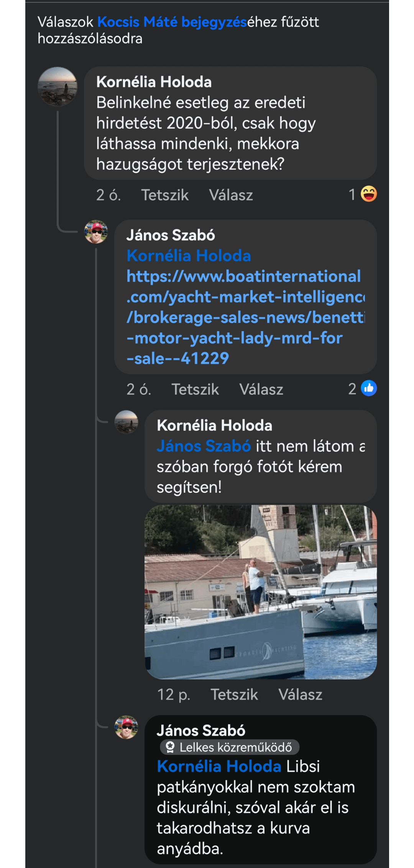Click Válasz under the yacht photo
Viewport: 414px width, 868px height.
(300, 694)
